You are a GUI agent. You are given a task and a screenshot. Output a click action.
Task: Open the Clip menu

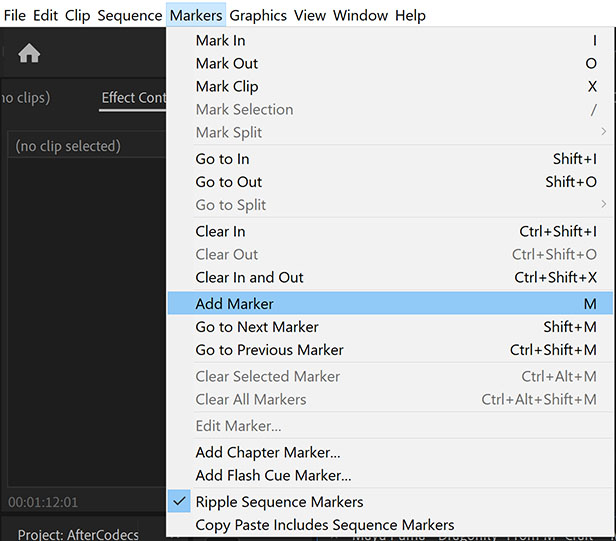point(77,15)
